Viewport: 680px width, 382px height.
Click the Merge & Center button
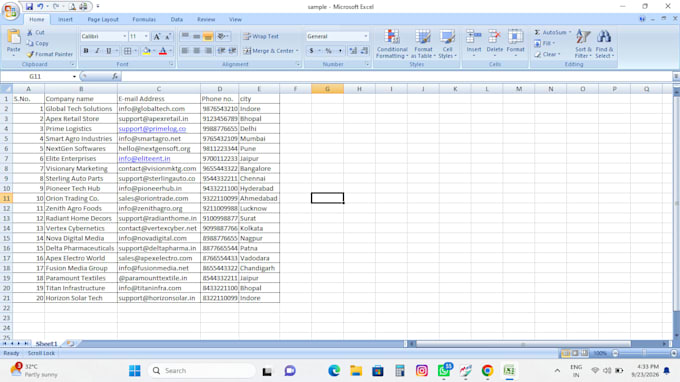(x=268, y=51)
